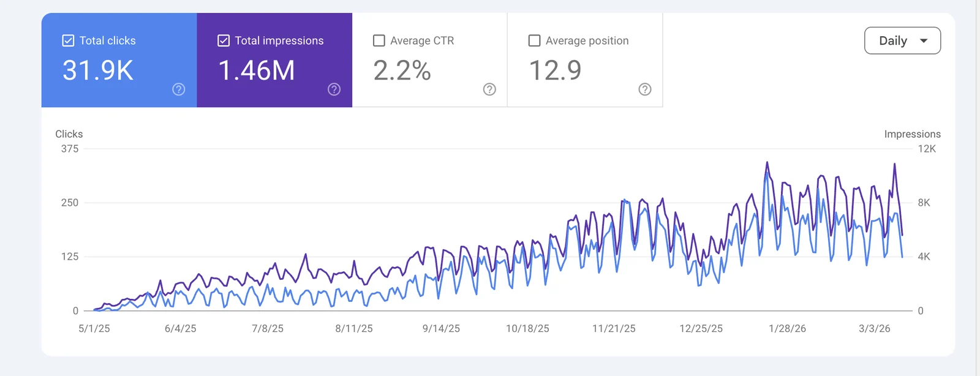This screenshot has height=376, width=980.
Task: Click the 10/18/25 date label
Action: coord(527,329)
